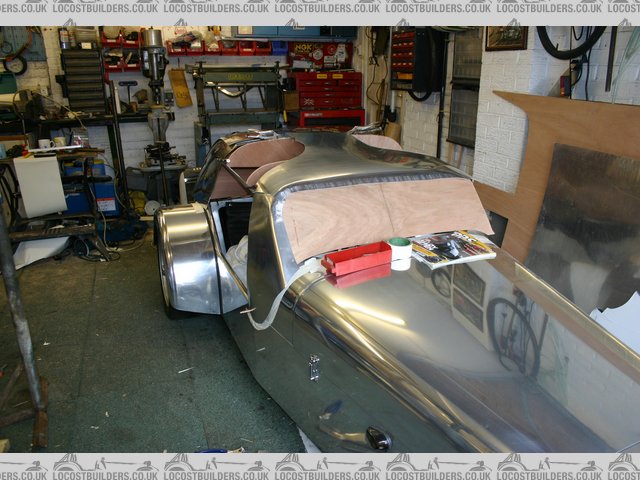Click the red plastic tray on the car
The height and width of the screenshot is (480, 640).
point(356,258)
